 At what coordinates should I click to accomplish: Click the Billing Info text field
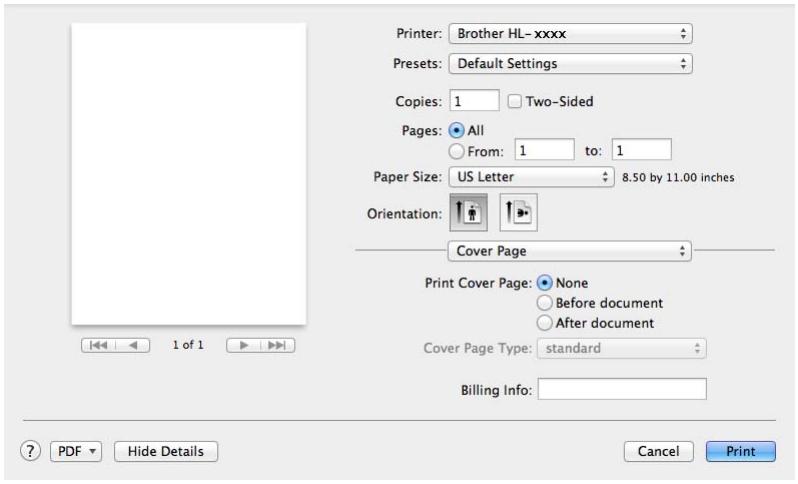pos(622,389)
